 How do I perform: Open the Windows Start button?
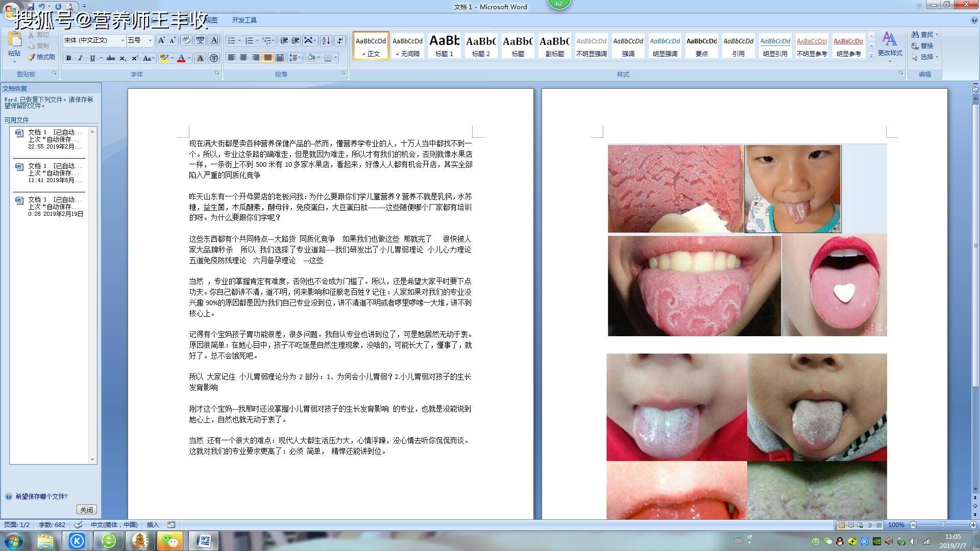coord(14,541)
